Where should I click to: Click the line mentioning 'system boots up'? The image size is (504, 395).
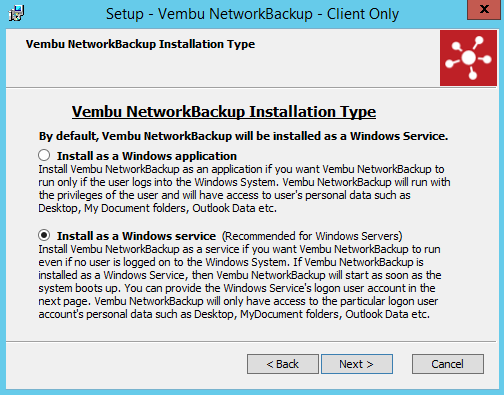pyautogui.click(x=237, y=288)
